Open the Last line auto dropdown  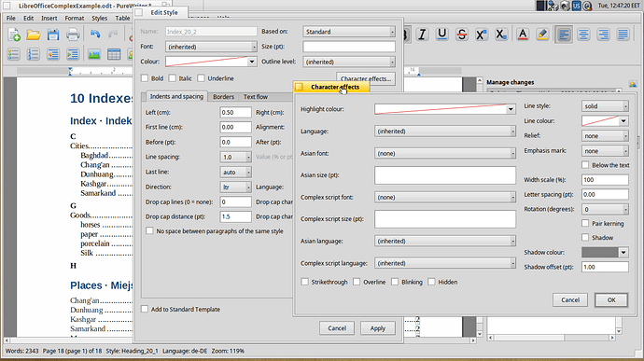pyautogui.click(x=236, y=172)
